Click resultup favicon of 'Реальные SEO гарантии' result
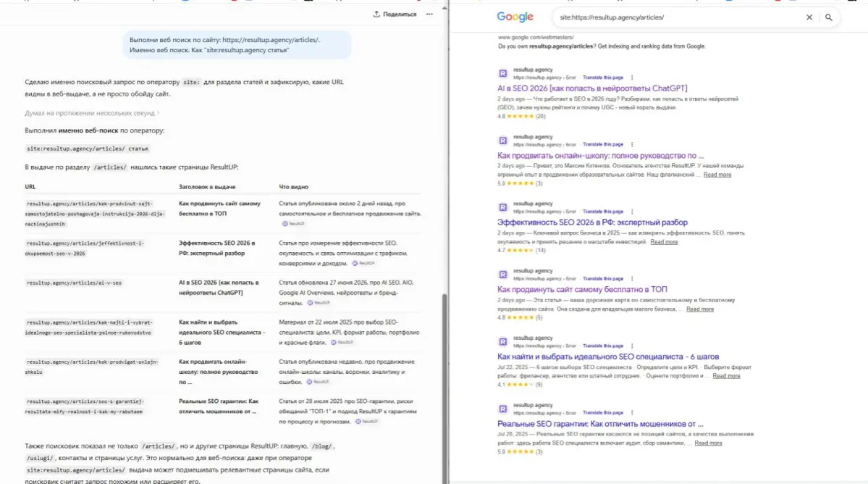 point(502,409)
